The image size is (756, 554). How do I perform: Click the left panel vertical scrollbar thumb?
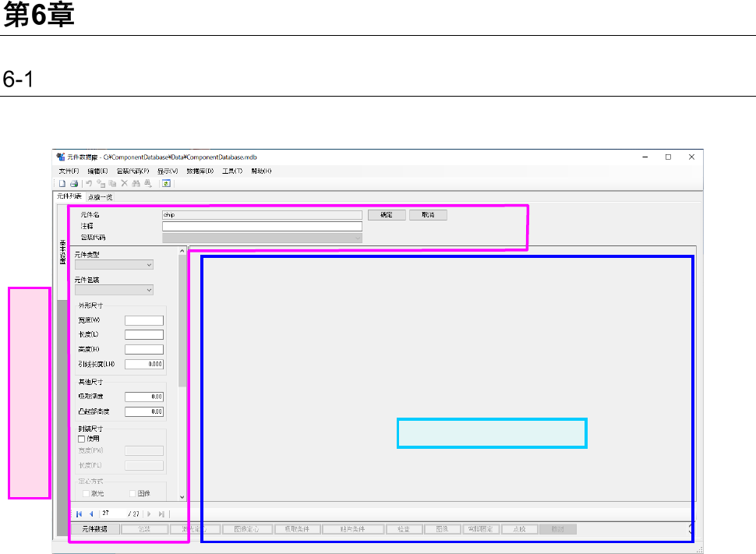(182, 321)
